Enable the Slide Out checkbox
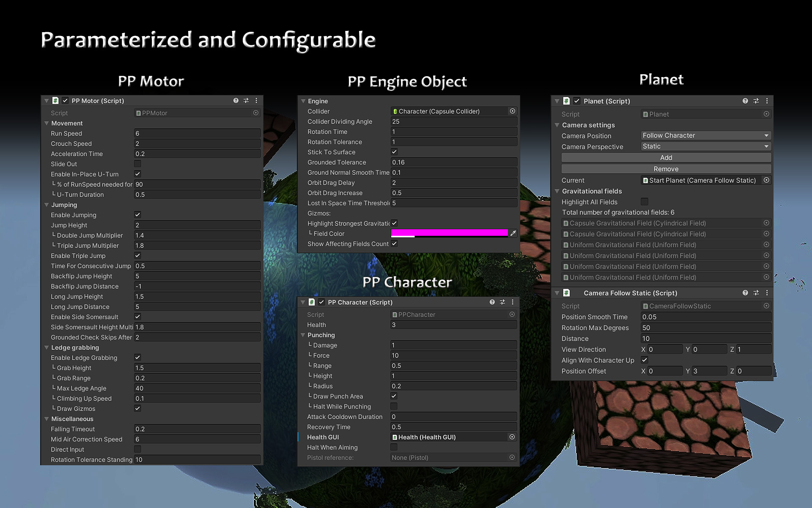 (137, 164)
